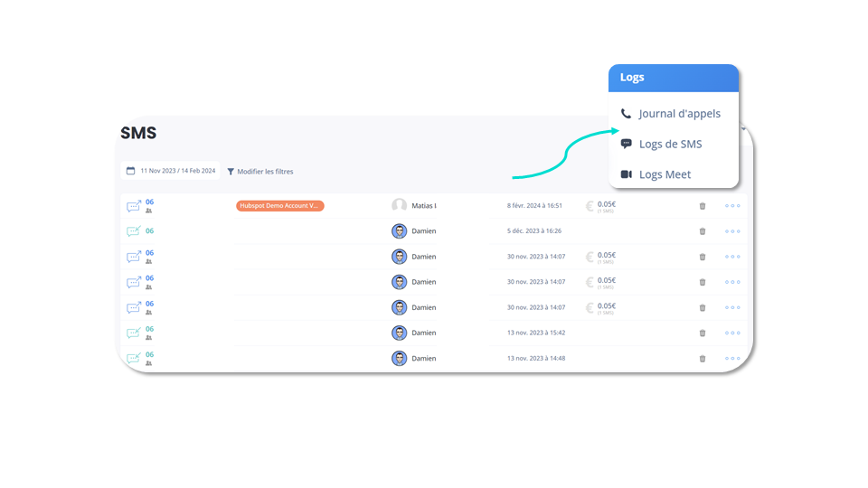Click the Logs menu header
Viewport: 868px width, 488px height.
click(673, 78)
